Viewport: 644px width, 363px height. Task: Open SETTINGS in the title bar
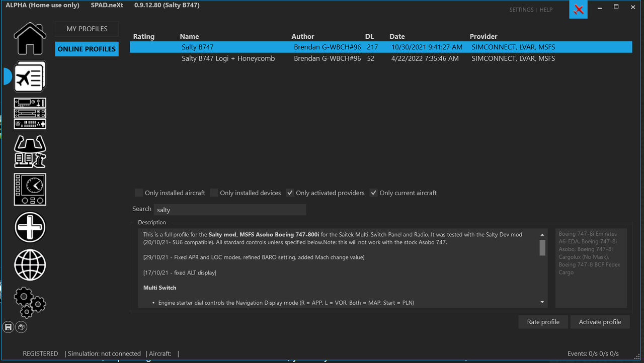(x=521, y=10)
